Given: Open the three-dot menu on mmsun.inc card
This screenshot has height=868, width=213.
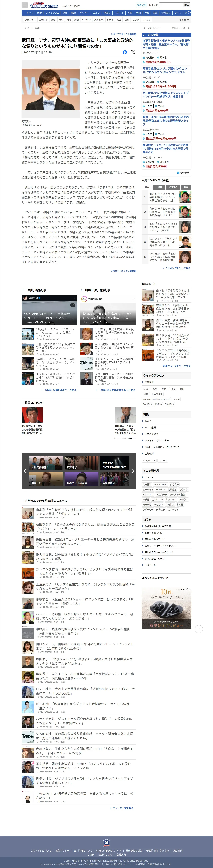Looking at the screenshot, I should tap(133, 299).
